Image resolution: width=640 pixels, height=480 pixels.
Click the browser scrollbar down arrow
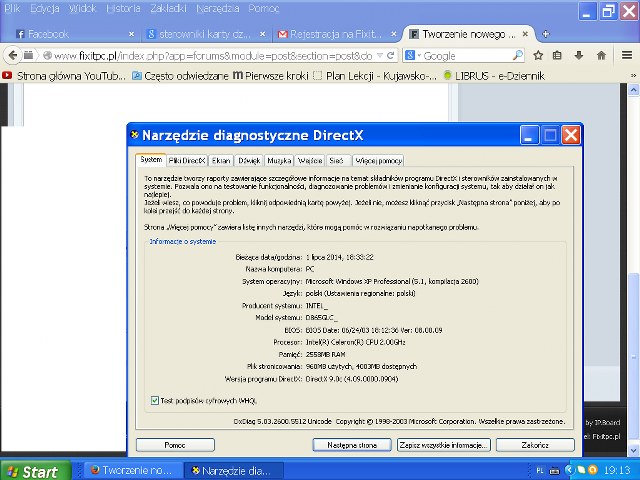[633, 451]
